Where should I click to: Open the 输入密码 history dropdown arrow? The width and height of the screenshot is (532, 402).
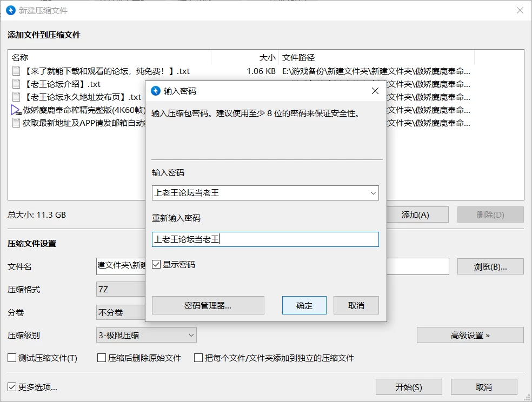point(373,193)
